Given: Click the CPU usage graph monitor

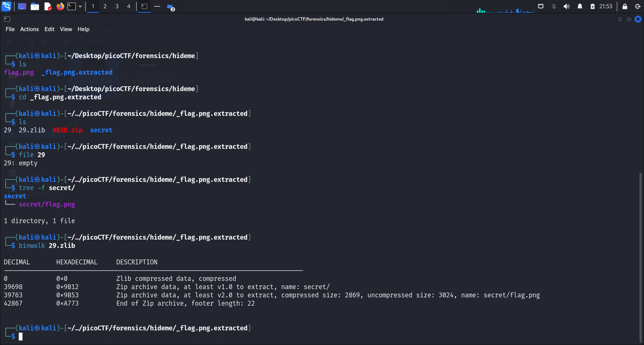Looking at the screenshot, I should pyautogui.click(x=505, y=9).
